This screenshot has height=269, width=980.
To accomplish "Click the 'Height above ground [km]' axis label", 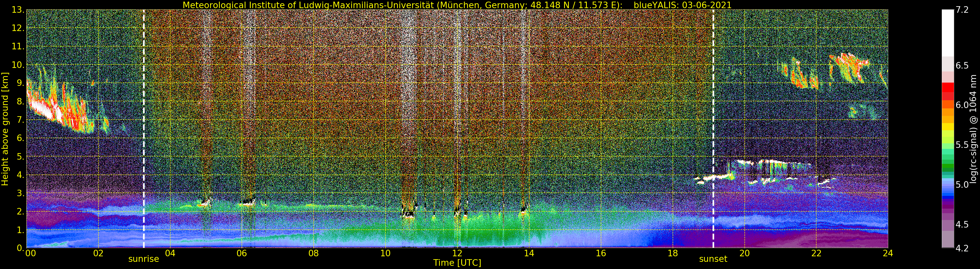I will pos(5,129).
